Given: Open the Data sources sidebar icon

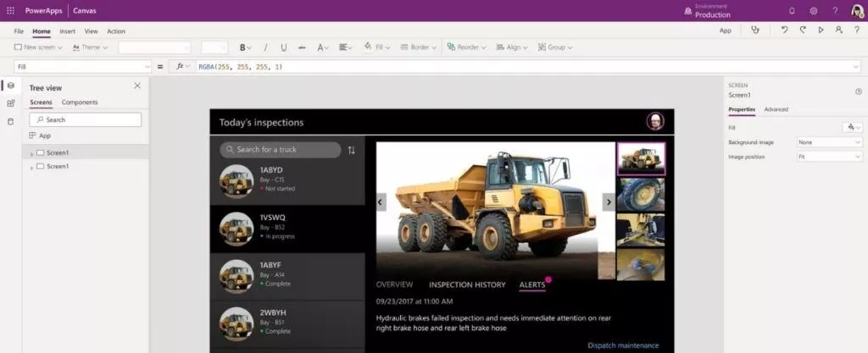Looking at the screenshot, I should (x=10, y=120).
